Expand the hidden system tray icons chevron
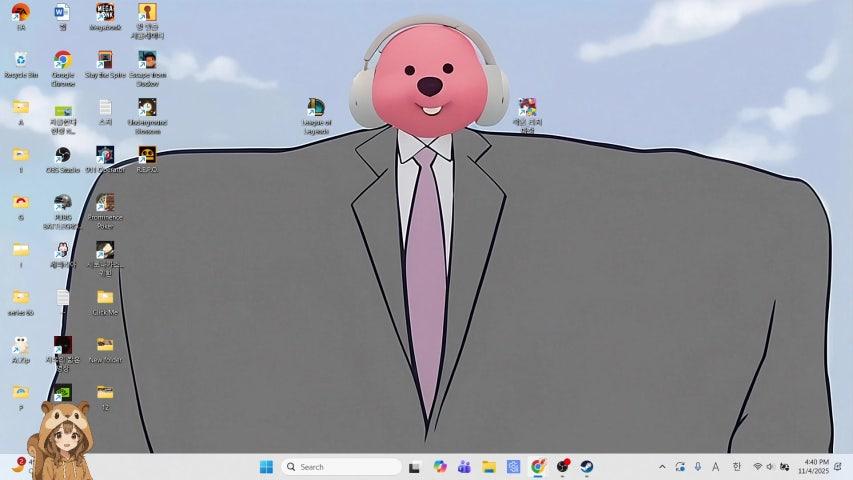The width and height of the screenshot is (853, 480). tap(661, 467)
